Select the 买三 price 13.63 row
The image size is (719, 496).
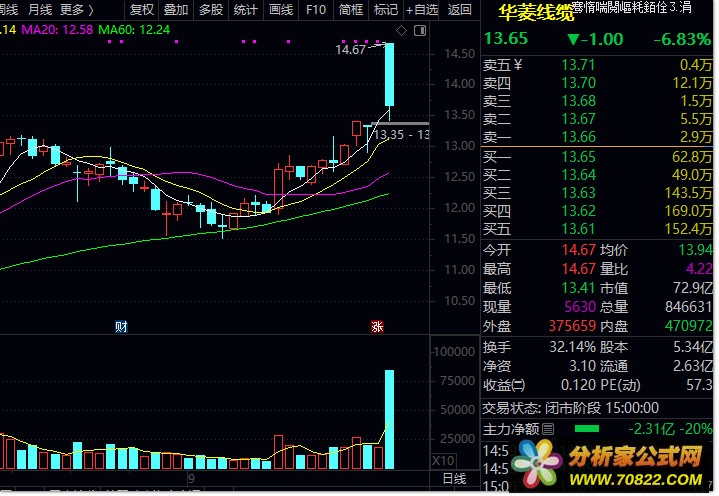597,193
